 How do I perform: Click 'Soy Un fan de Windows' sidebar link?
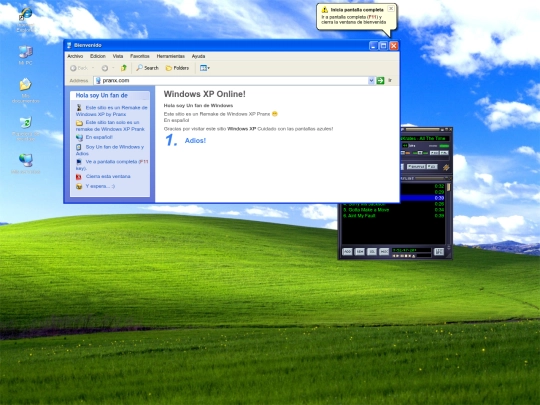pos(110,150)
